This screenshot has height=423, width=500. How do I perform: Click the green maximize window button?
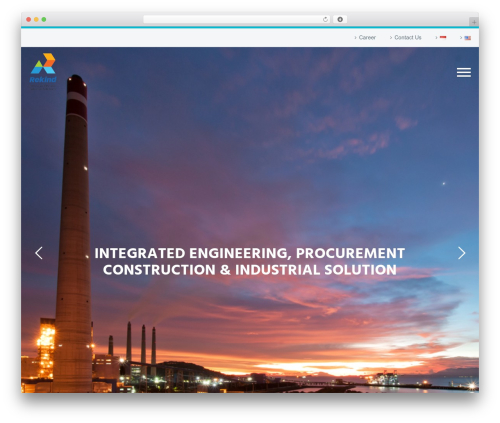[44, 19]
